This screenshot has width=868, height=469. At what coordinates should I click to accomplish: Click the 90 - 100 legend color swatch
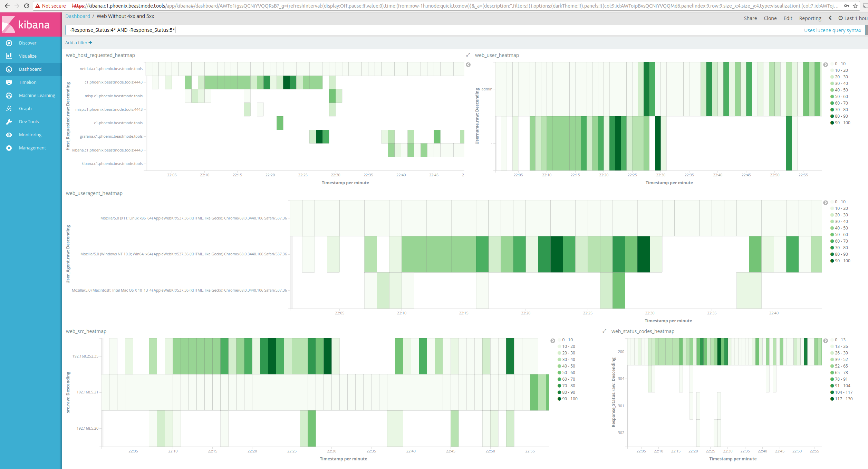click(832, 123)
